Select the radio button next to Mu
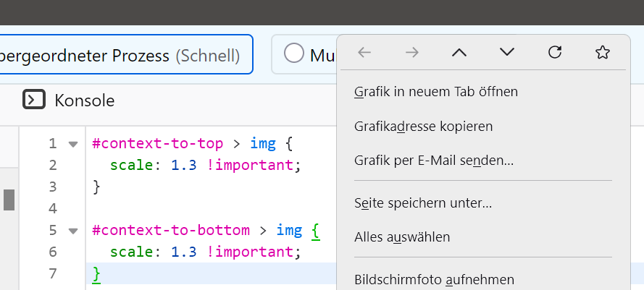Image resolution: width=644 pixels, height=290 pixels. [x=294, y=54]
